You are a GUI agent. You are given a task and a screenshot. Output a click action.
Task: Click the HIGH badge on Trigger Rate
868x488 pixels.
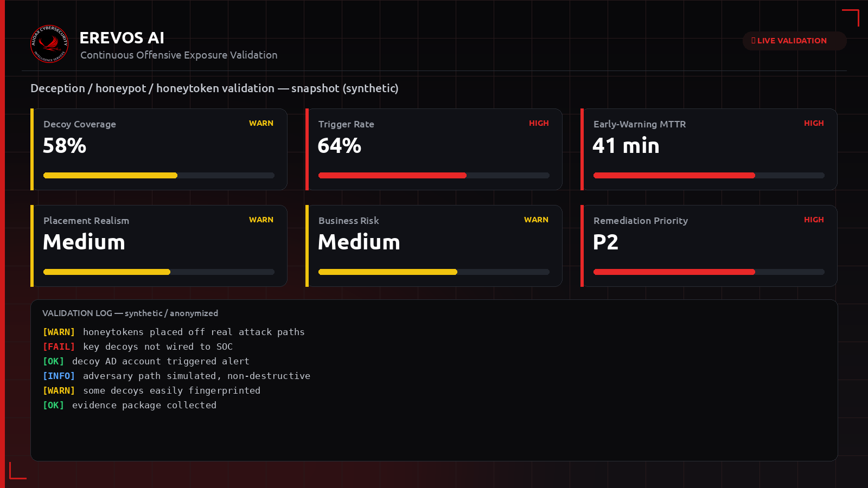[539, 123]
